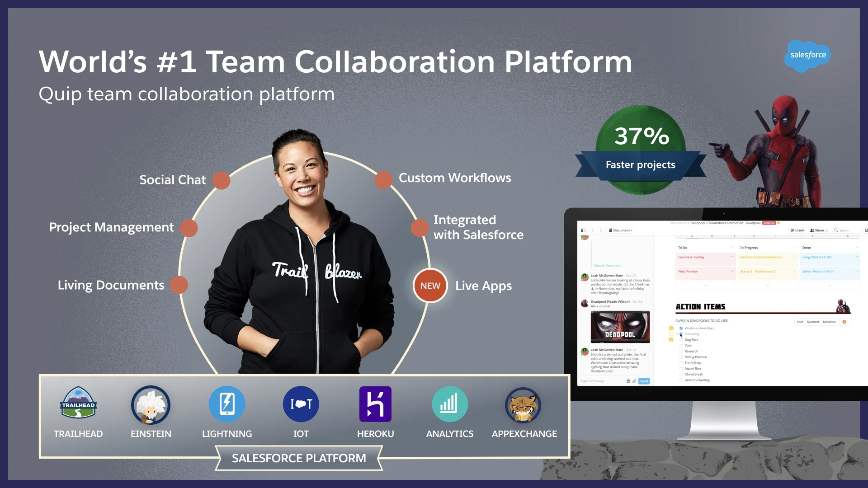Click the Trailhead badge icon
The image size is (868, 488).
(78, 404)
